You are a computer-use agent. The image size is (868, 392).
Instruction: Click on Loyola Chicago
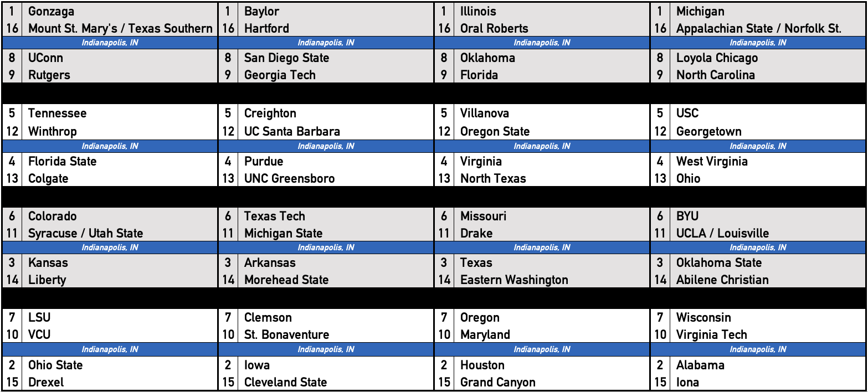[717, 58]
